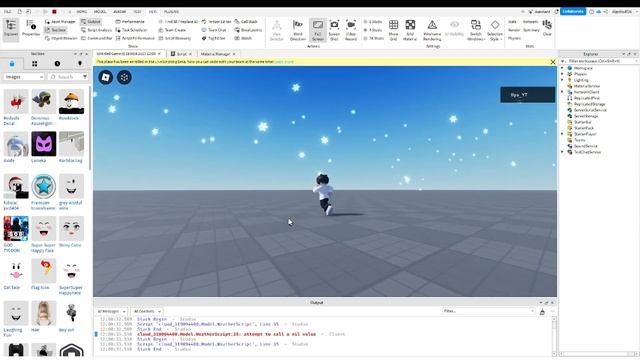640x360 pixels.
Task: Toggle the Toolbox panel
Action: tap(56, 30)
